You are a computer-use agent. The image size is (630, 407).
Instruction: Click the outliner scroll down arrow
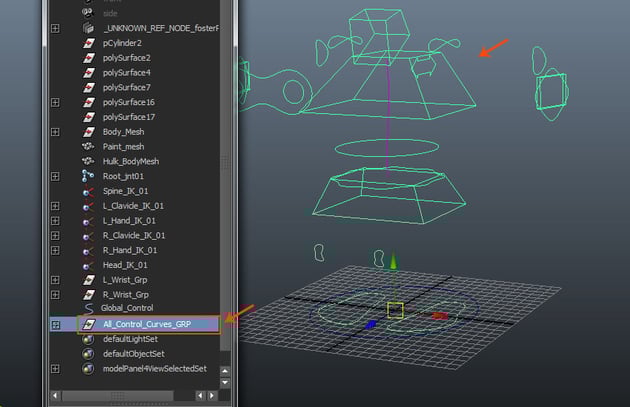[x=225, y=382]
